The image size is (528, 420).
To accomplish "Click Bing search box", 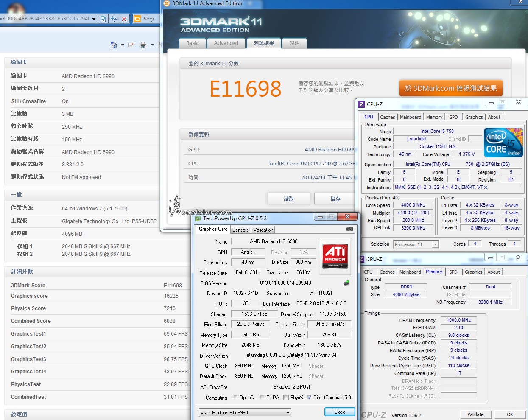I will 150,19.
